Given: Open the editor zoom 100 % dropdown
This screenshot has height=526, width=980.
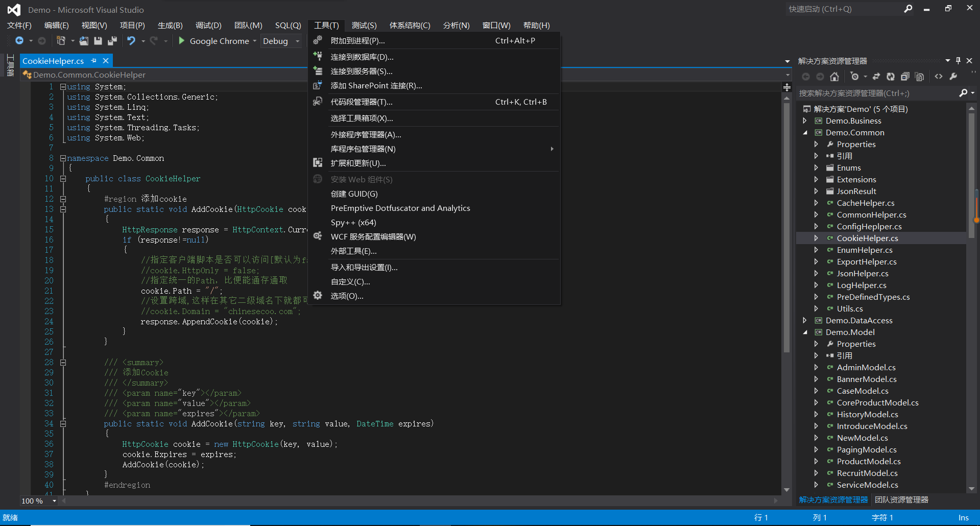Looking at the screenshot, I should 54,501.
